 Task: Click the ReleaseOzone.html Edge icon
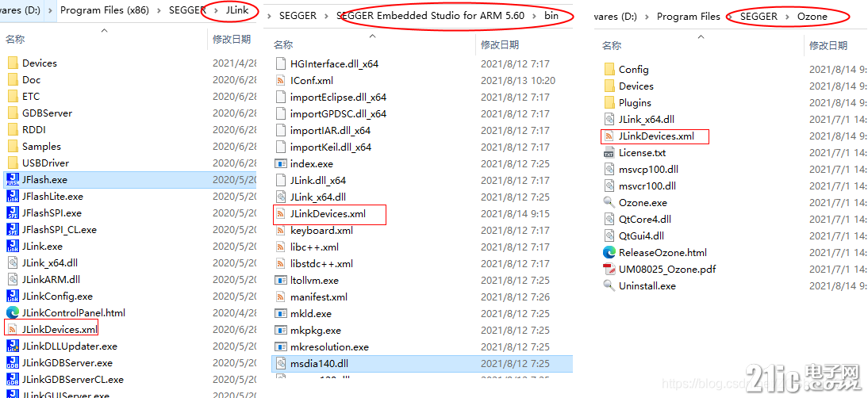pyautogui.click(x=609, y=253)
